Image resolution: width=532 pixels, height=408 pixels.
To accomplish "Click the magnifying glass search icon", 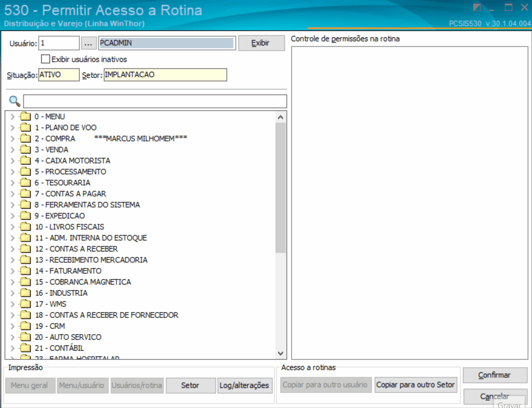I will 15,101.
